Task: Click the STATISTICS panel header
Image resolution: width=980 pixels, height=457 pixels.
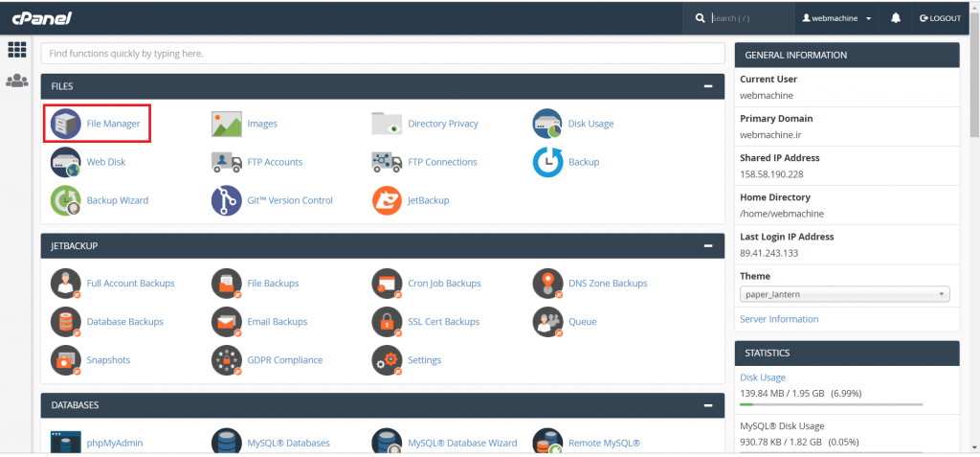Action: [x=847, y=354]
